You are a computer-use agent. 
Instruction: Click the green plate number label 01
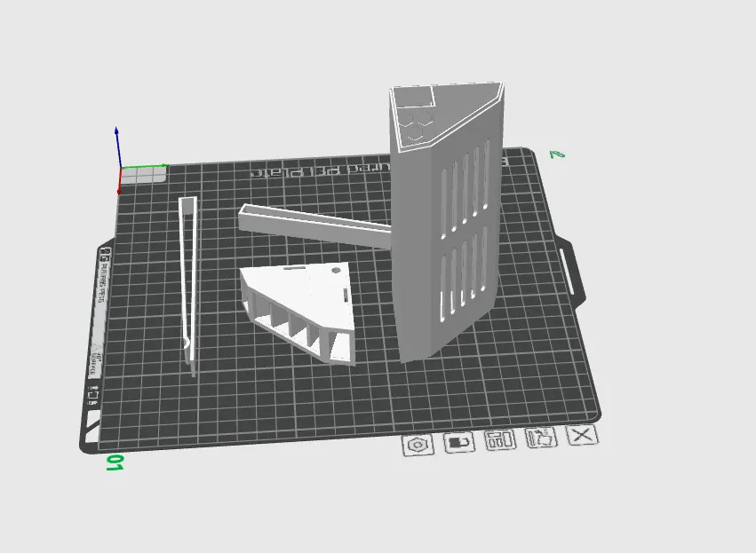tap(115, 462)
